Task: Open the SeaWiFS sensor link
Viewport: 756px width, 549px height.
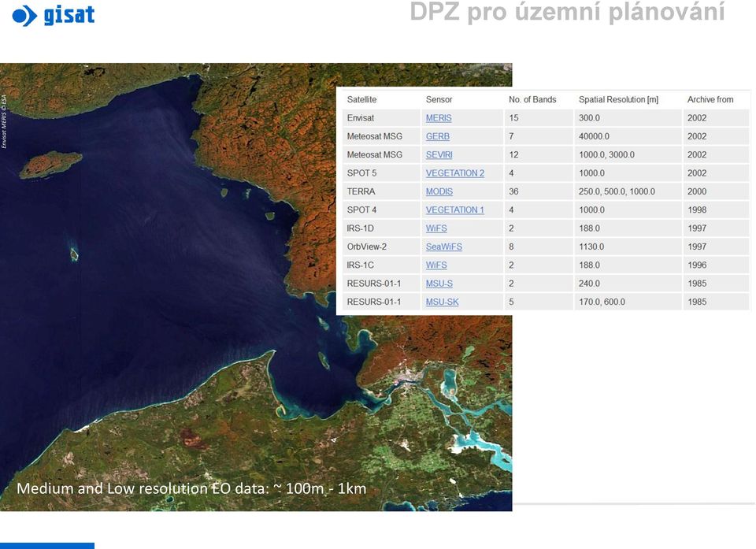Action: tap(443, 247)
